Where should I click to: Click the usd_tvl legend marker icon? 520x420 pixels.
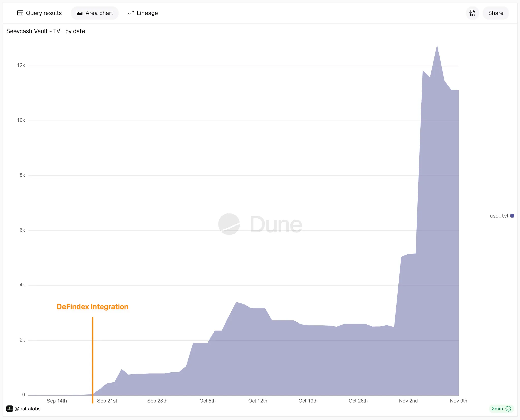(x=512, y=215)
